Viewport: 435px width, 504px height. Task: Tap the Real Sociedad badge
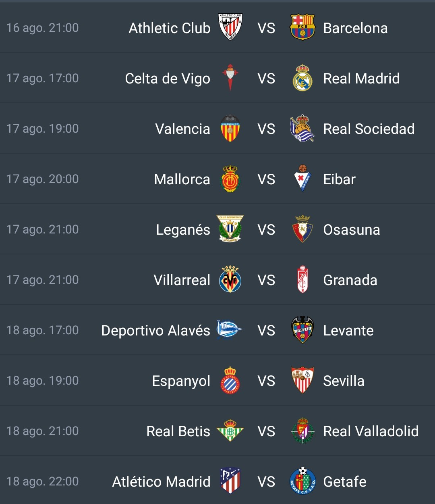point(302,128)
